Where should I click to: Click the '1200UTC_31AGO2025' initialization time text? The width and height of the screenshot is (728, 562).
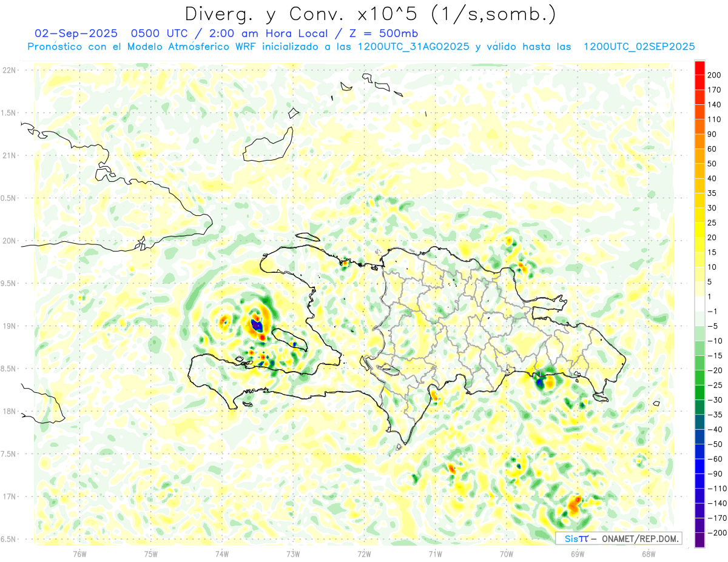pos(414,47)
